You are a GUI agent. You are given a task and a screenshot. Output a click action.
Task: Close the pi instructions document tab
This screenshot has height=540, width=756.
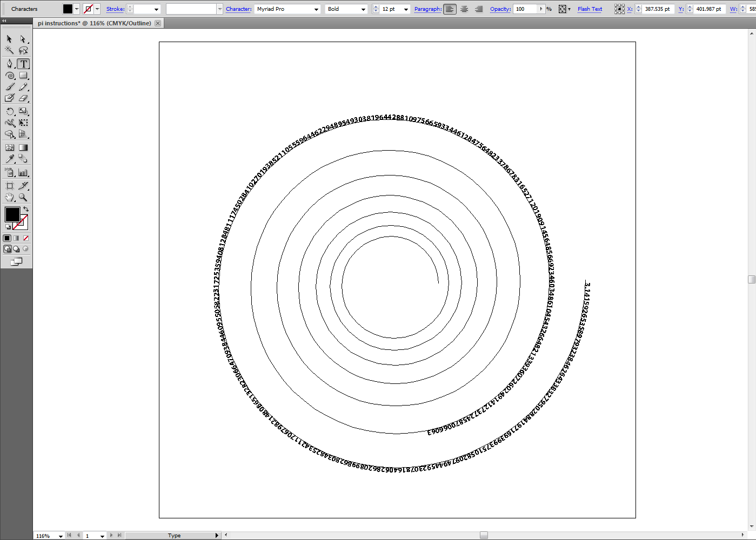click(158, 23)
